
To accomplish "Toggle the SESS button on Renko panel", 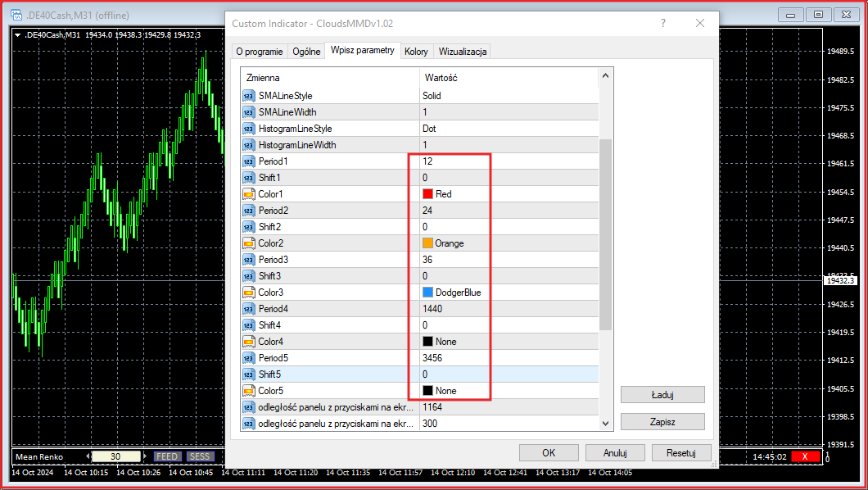I will click(199, 456).
